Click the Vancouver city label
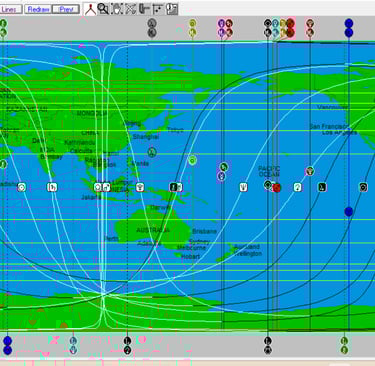This screenshot has height=366, width=375. (x=332, y=107)
